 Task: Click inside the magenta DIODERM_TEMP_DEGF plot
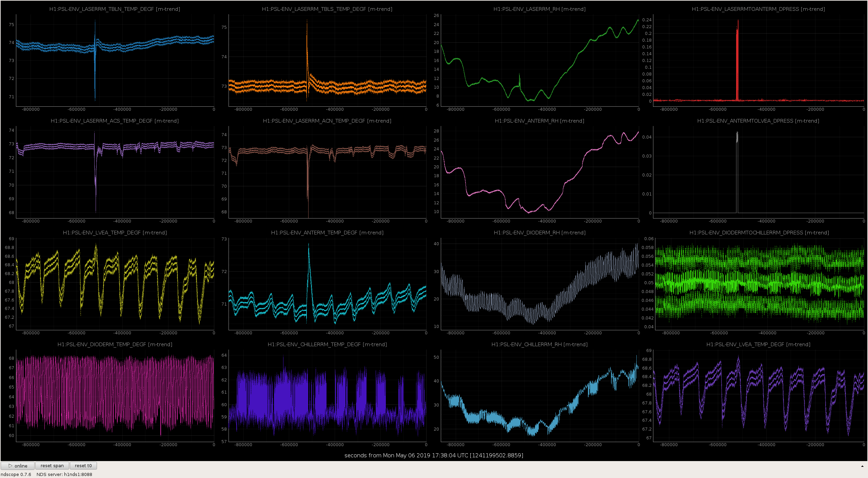pyautogui.click(x=115, y=396)
